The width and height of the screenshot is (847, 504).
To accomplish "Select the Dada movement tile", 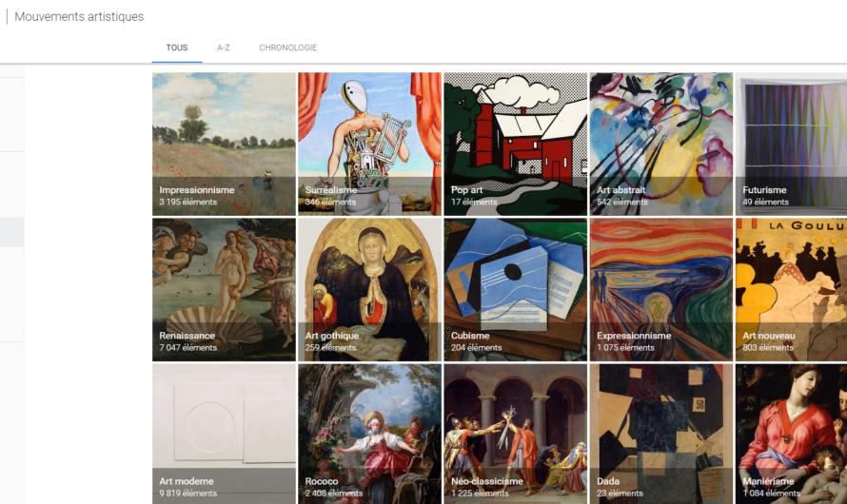I will tap(661, 434).
